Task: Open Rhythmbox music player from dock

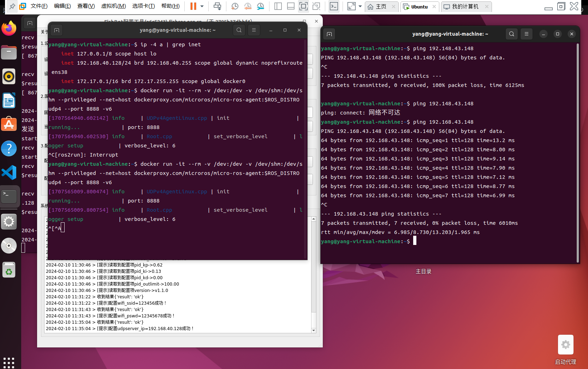Action: click(9, 76)
